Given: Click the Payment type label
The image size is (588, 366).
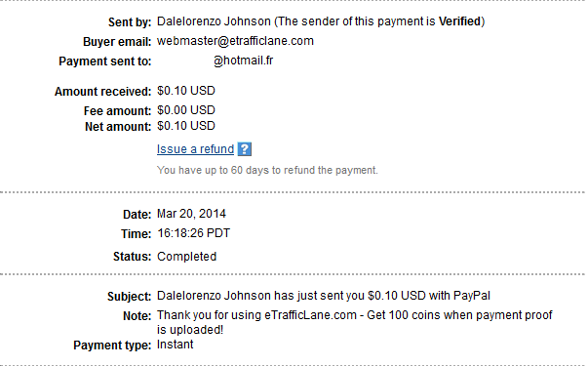Looking at the screenshot, I should [x=112, y=346].
